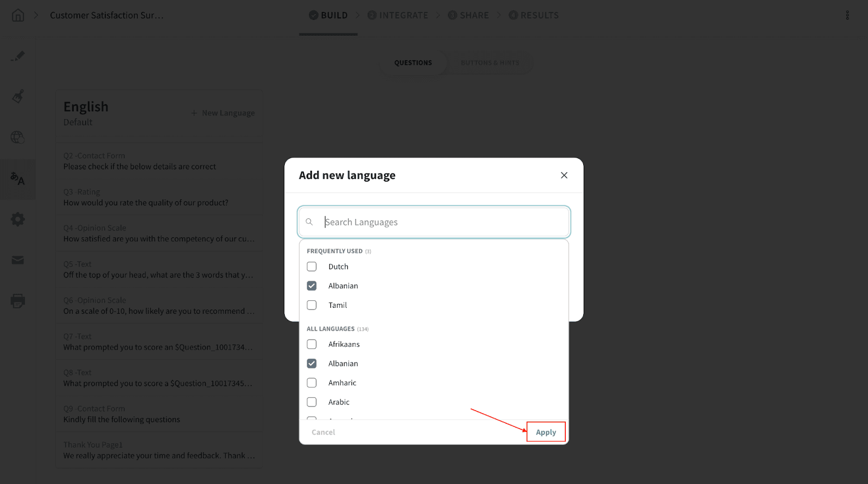This screenshot has width=868, height=484.
Task: Go to the Results step tab
Action: 533,15
